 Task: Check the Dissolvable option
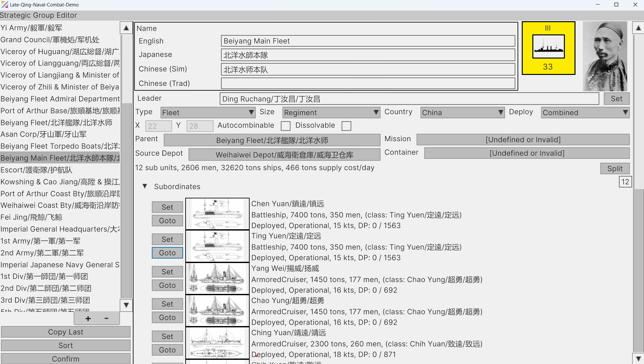pyautogui.click(x=346, y=126)
